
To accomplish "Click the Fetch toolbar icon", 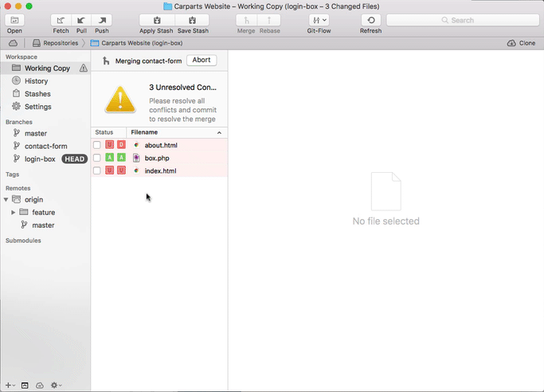I will pos(61,20).
